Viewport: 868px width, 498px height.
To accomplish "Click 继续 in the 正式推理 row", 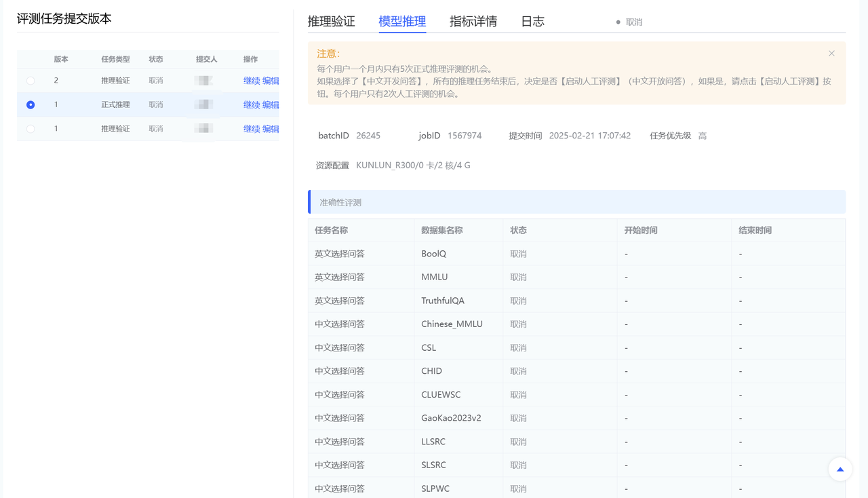I will point(252,104).
